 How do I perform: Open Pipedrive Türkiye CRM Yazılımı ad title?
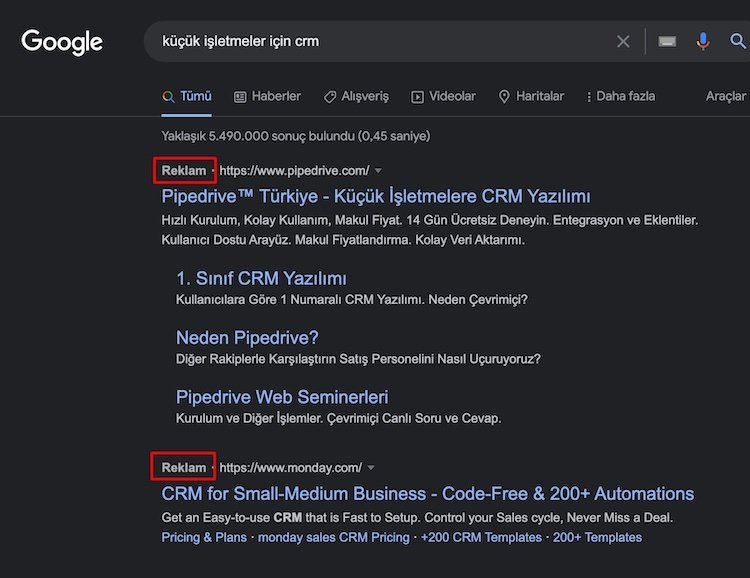pos(376,196)
